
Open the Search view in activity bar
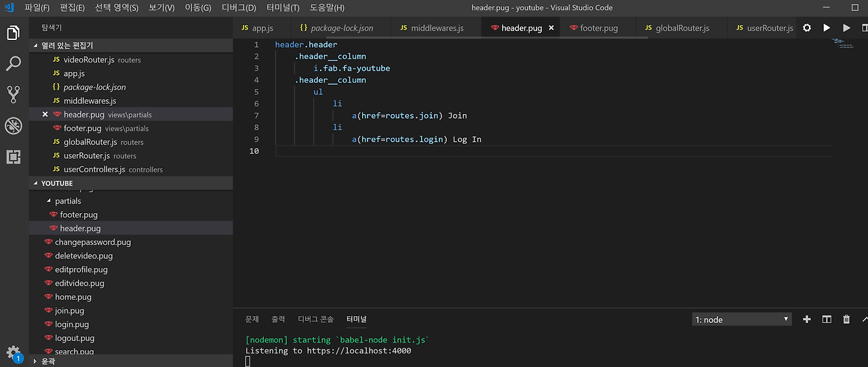click(x=13, y=64)
